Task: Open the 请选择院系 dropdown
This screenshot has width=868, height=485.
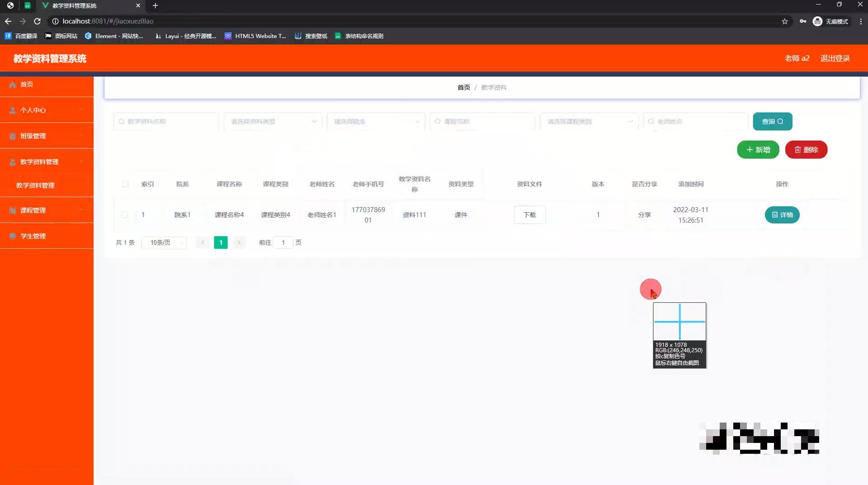Action: pos(376,121)
